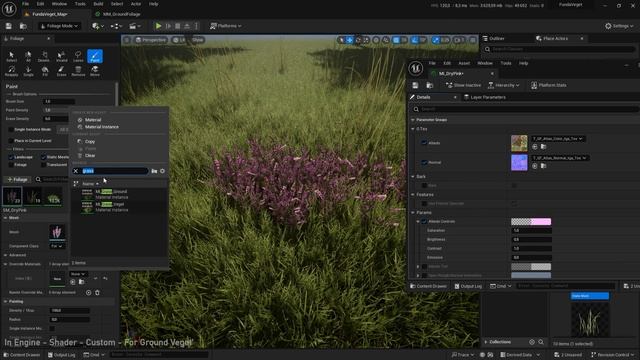Select the foliage Erase tool
This screenshot has height=360, width=640.
tap(61, 71)
